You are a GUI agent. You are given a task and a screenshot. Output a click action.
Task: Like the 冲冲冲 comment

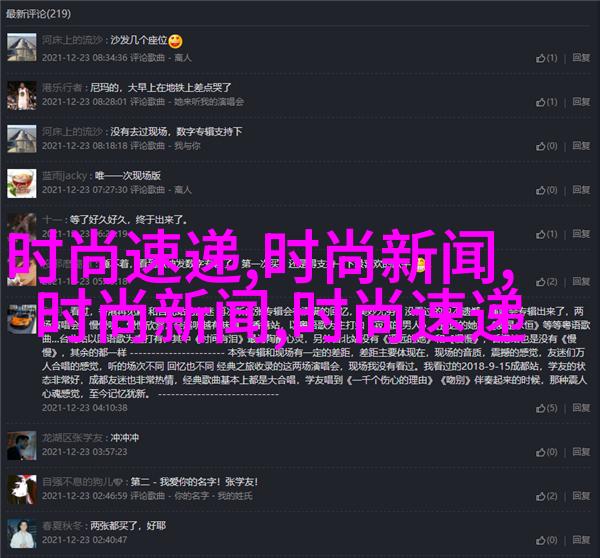(546, 452)
